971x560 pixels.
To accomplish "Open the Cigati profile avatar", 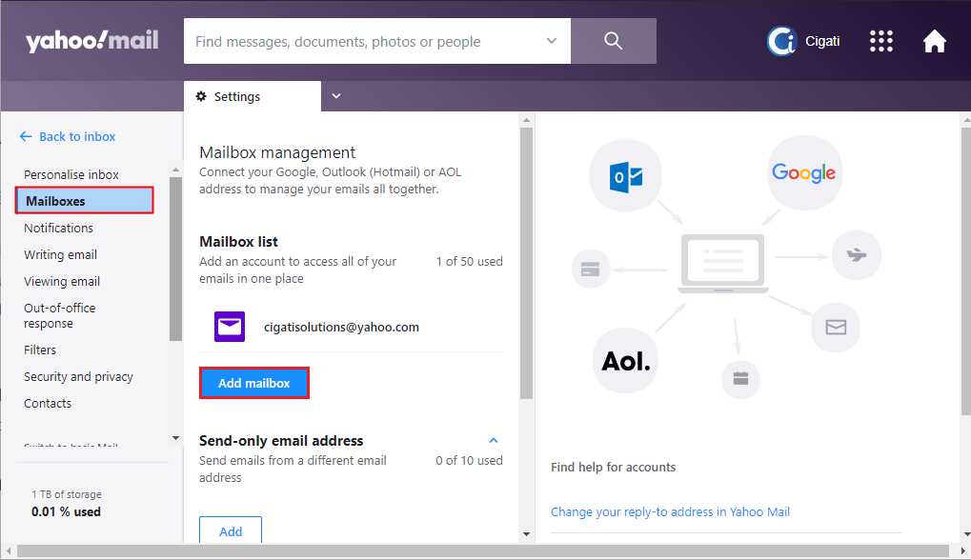I will (781, 42).
